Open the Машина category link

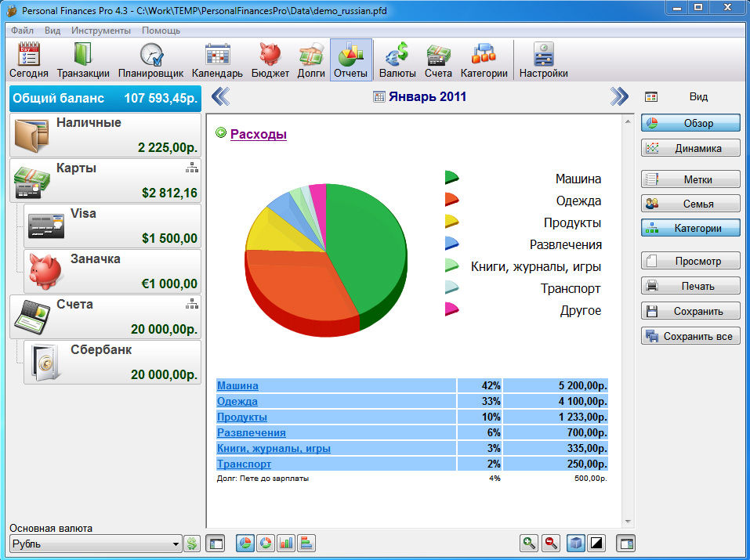click(237, 385)
